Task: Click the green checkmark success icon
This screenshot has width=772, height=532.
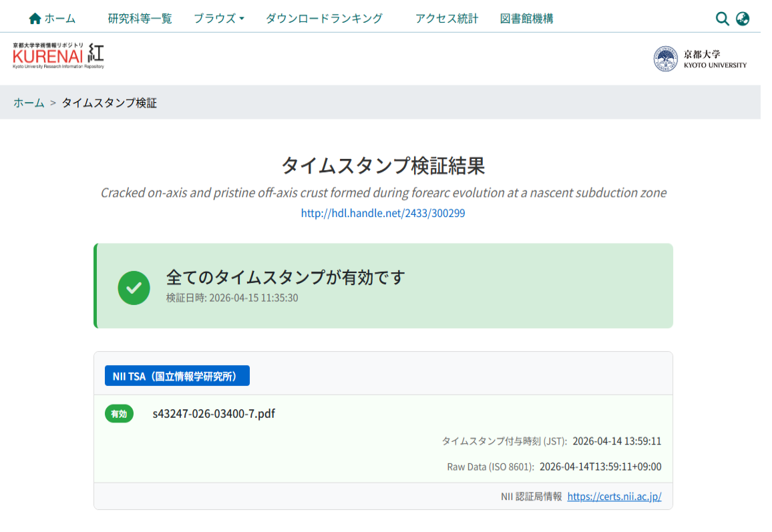Action: pos(134,287)
